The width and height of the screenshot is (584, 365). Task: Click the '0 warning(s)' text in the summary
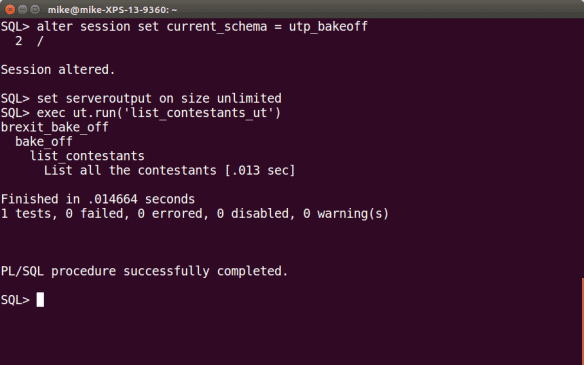point(346,214)
